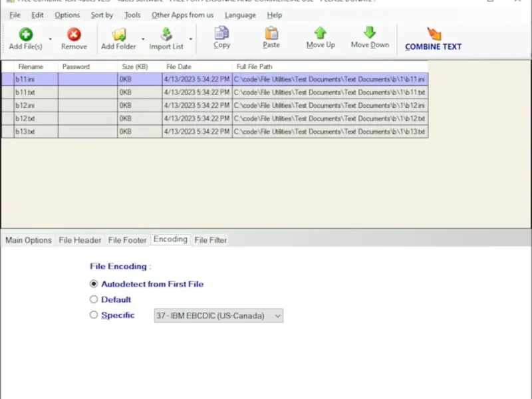Image resolution: width=532 pixels, height=399 pixels.
Task: Open the Sort by menu
Action: coord(102,15)
